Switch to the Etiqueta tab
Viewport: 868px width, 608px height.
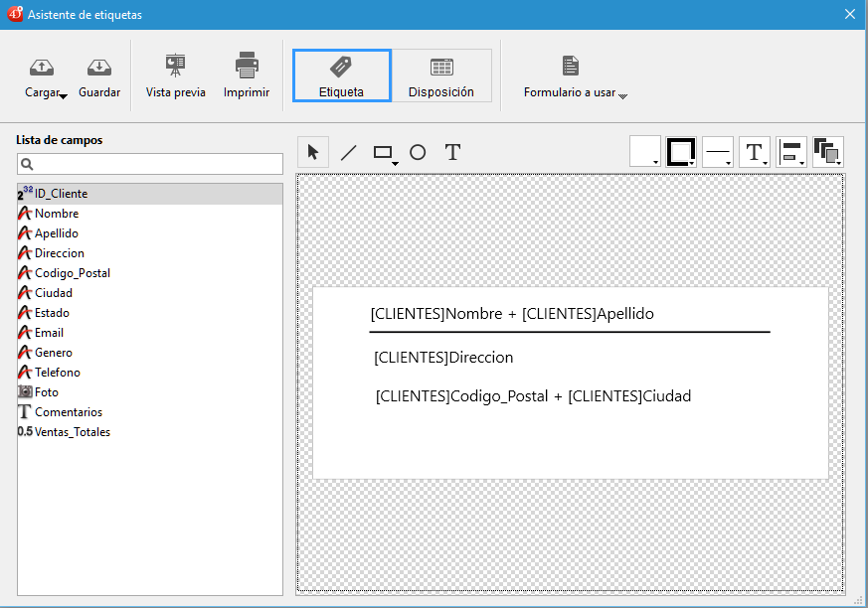pos(341,76)
